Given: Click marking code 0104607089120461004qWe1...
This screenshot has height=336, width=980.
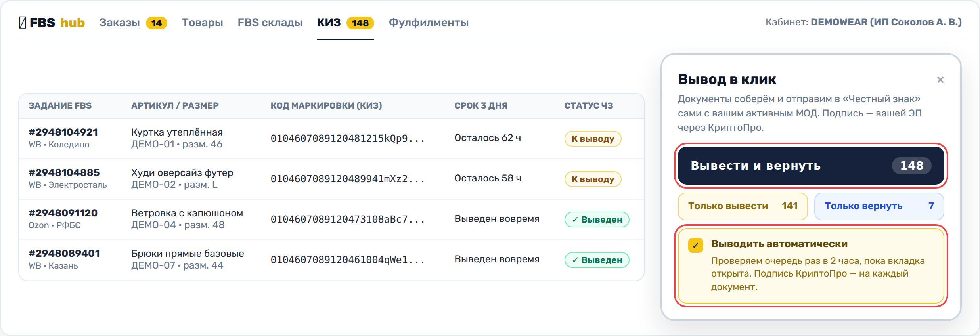Looking at the screenshot, I should pos(348,260).
